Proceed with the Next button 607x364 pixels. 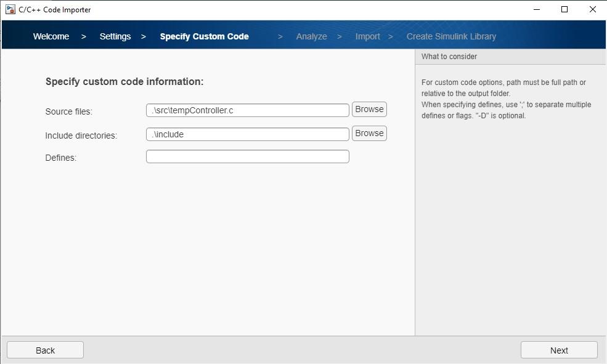pos(559,350)
